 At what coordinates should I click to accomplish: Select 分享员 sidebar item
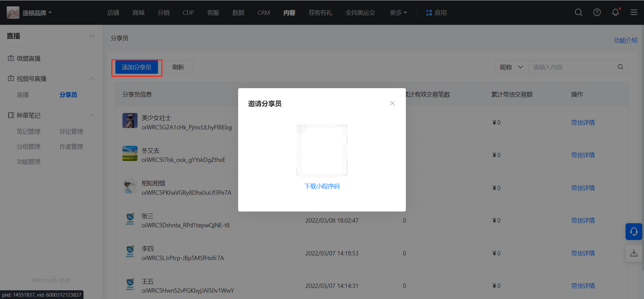point(68,95)
